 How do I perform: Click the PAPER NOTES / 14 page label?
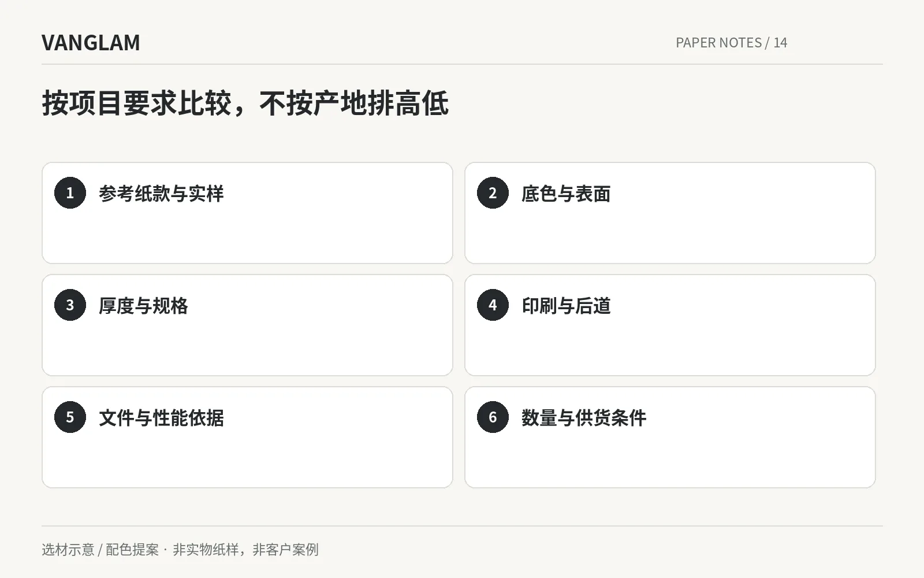point(732,43)
